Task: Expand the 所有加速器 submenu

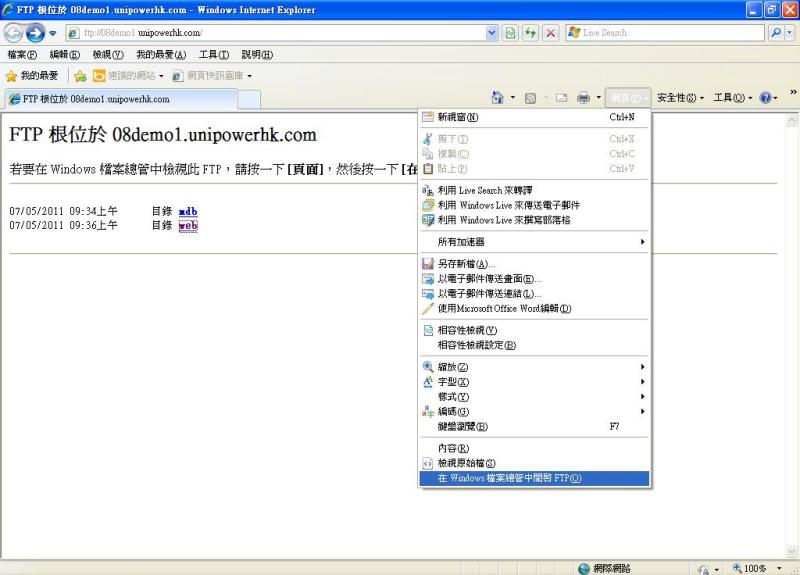Action: click(534, 242)
